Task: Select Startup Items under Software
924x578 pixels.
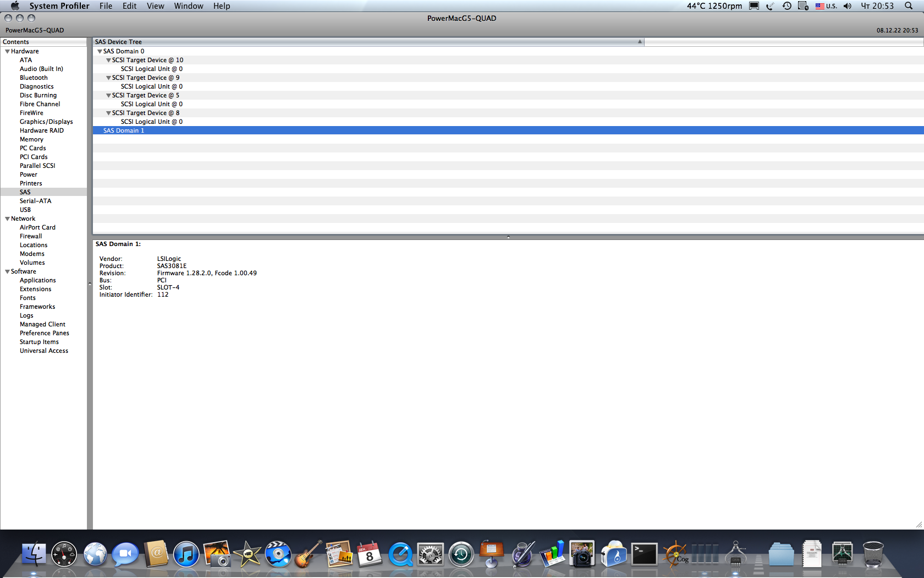Action: click(39, 342)
